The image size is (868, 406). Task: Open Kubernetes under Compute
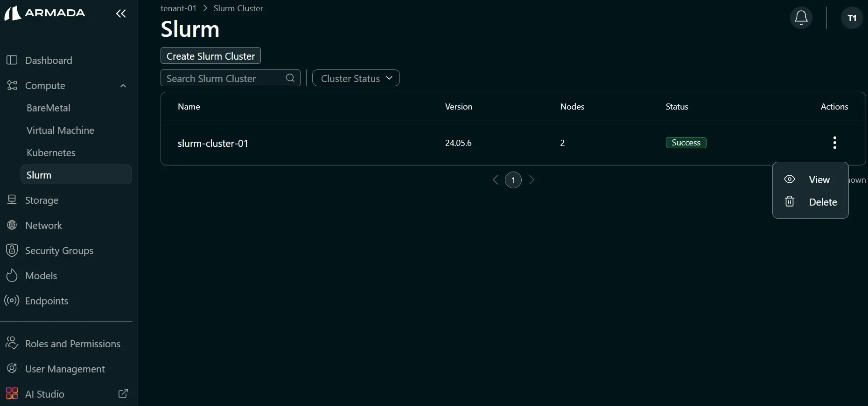[x=51, y=152]
